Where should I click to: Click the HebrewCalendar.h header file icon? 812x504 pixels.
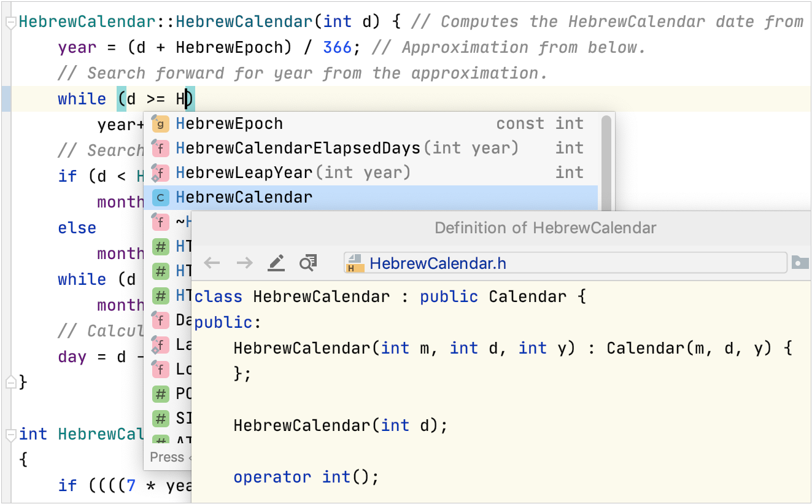[355, 263]
